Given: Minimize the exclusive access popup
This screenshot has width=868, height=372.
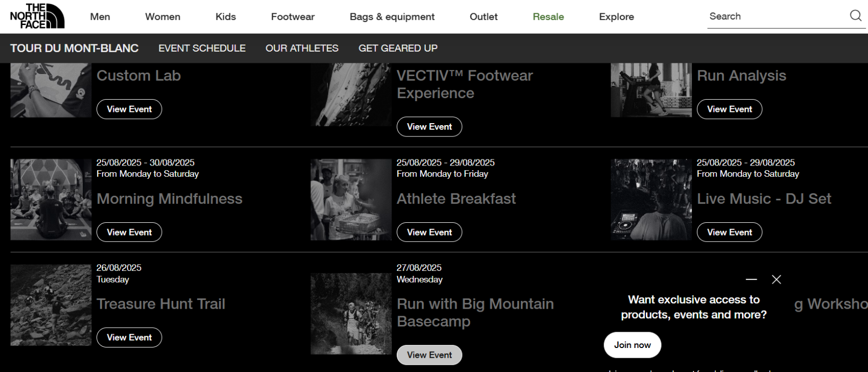Looking at the screenshot, I should (751, 280).
